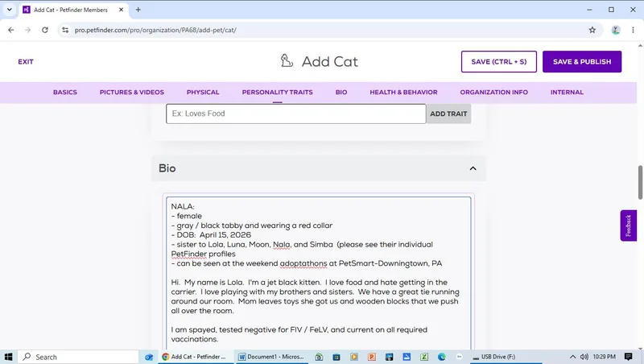The width and height of the screenshot is (644, 364).
Task: Open site information icon in address bar
Action: click(65, 30)
